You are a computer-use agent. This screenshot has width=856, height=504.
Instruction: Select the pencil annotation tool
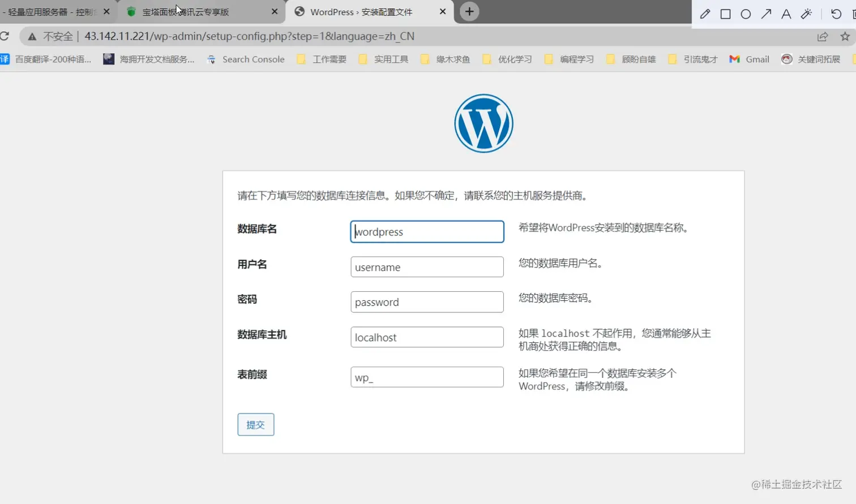(x=705, y=14)
